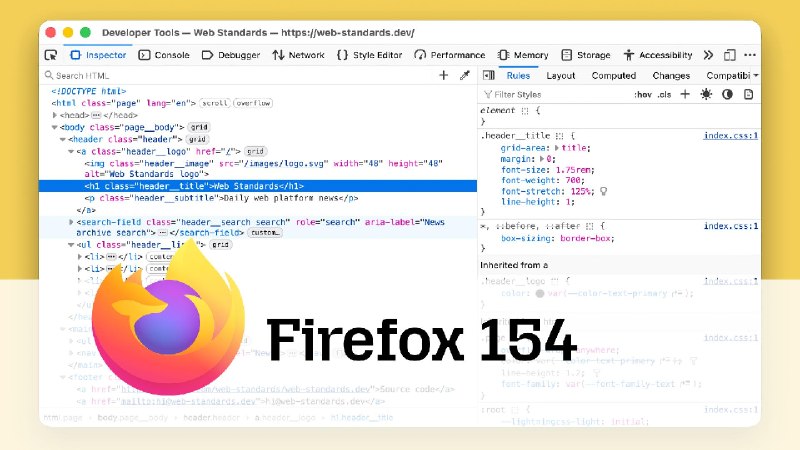Expand the margin shorthand arrow

coord(542,159)
